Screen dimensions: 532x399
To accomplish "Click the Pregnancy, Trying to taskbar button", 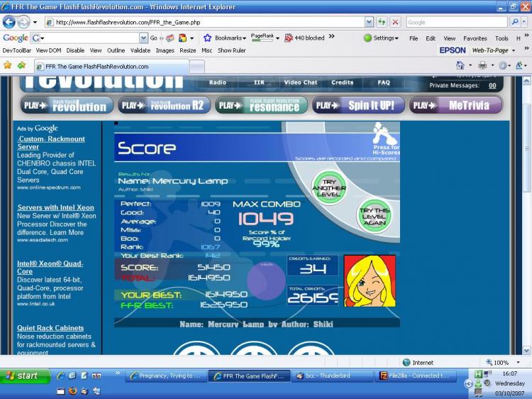I will tap(166, 376).
